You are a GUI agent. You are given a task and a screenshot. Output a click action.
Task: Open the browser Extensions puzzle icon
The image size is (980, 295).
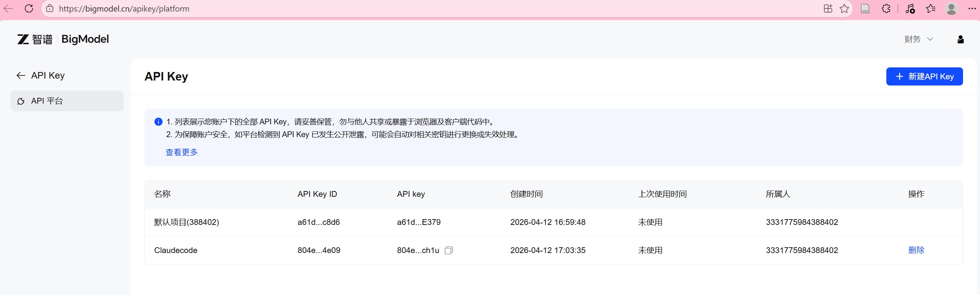pyautogui.click(x=886, y=8)
